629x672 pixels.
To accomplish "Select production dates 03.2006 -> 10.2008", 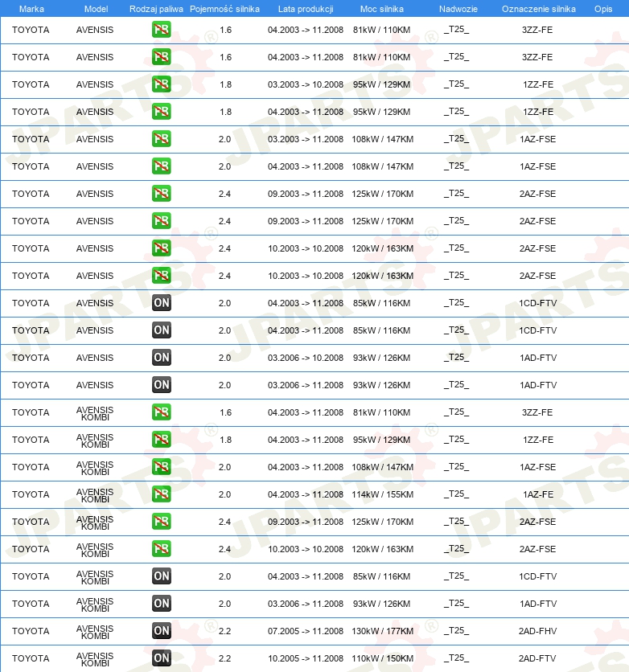I will pyautogui.click(x=306, y=359).
